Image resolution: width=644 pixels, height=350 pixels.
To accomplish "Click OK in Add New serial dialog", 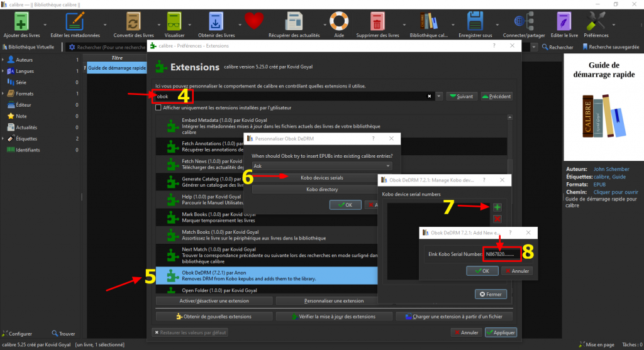I will (x=482, y=271).
